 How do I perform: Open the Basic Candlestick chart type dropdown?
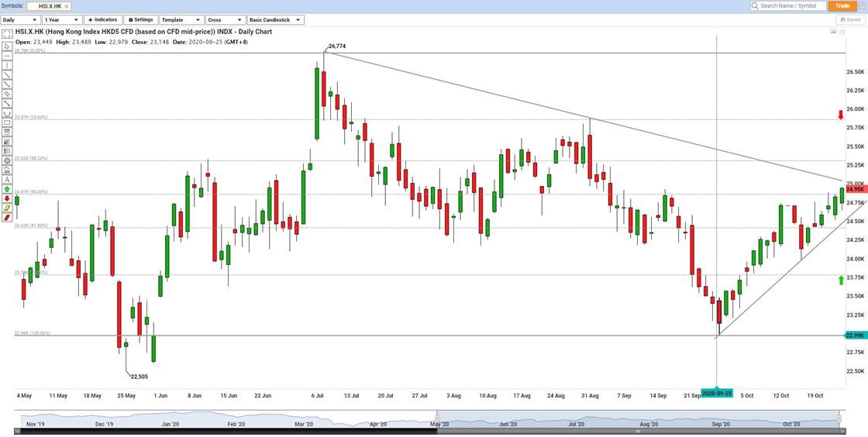coord(276,19)
